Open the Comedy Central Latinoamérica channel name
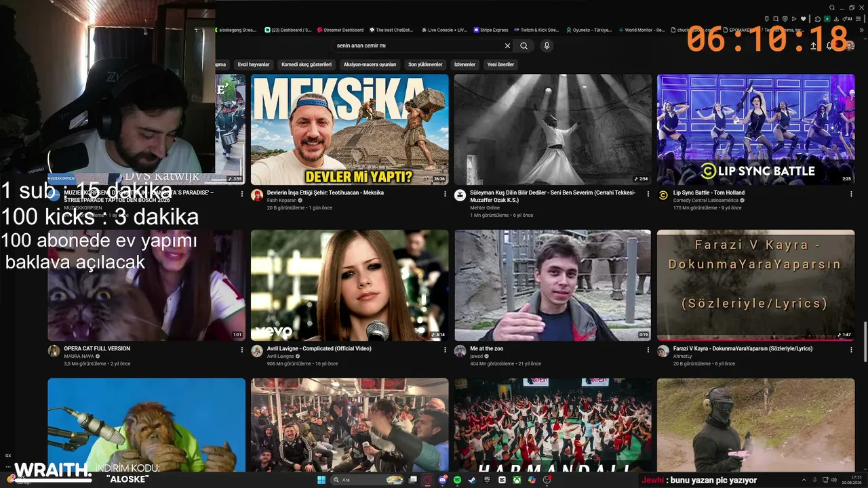Screen dimensions: 868x488 click(706, 201)
